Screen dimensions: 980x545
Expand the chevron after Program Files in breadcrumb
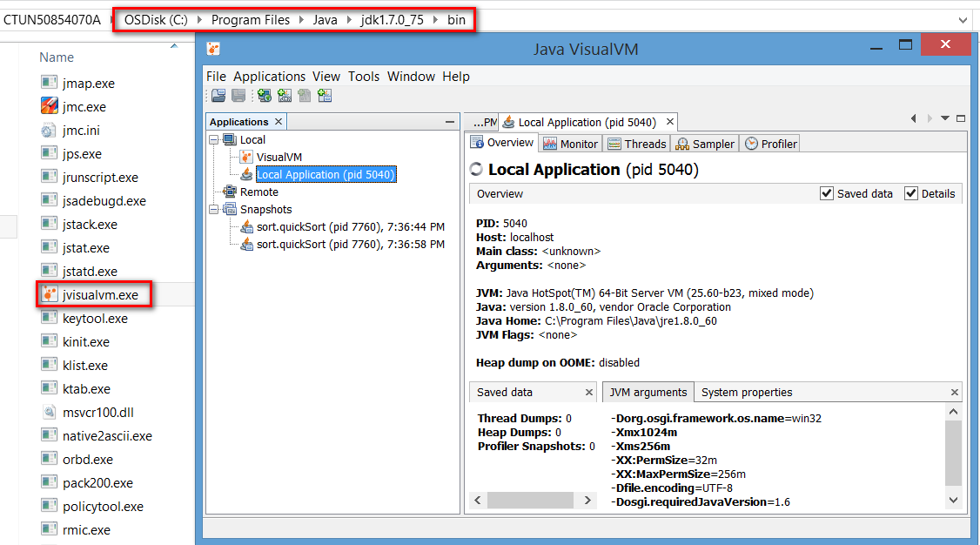coord(301,20)
